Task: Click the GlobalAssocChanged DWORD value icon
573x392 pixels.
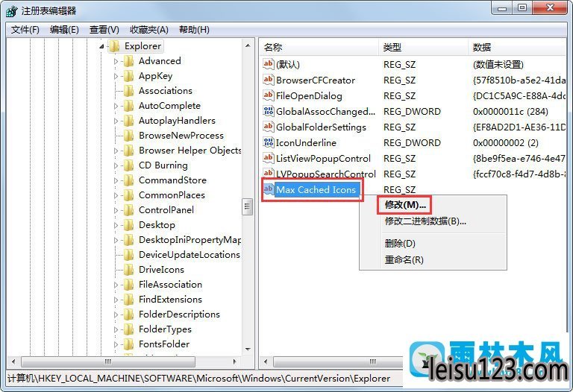Action: (269, 111)
